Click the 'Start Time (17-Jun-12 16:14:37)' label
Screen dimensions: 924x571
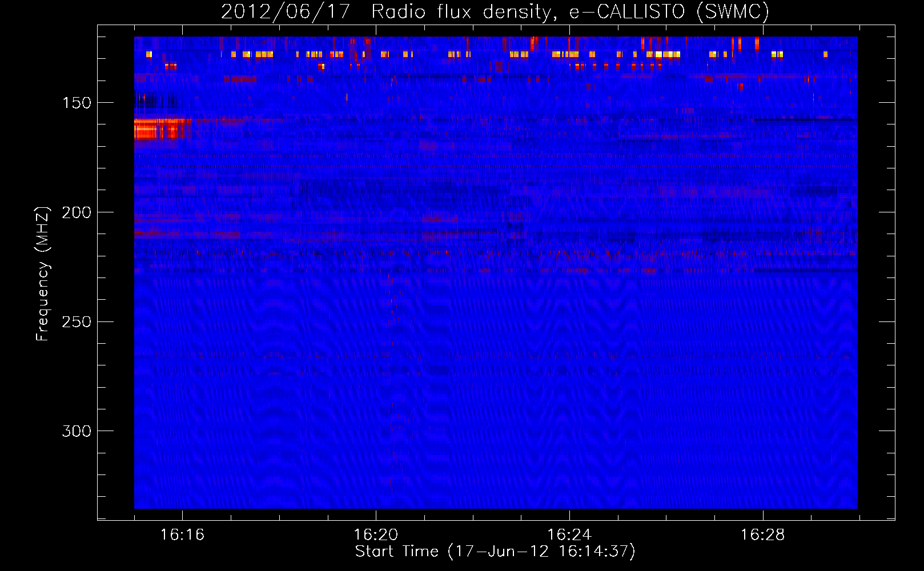(x=495, y=552)
